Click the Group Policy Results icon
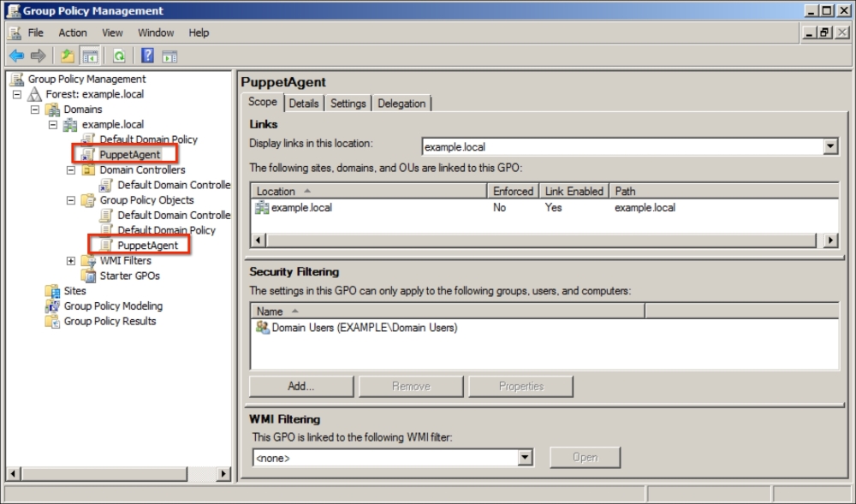The height and width of the screenshot is (504, 856). coord(52,322)
